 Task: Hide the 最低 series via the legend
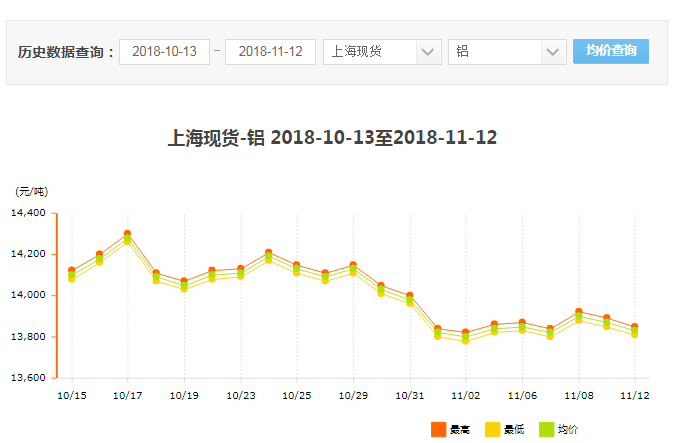pyautogui.click(x=493, y=429)
